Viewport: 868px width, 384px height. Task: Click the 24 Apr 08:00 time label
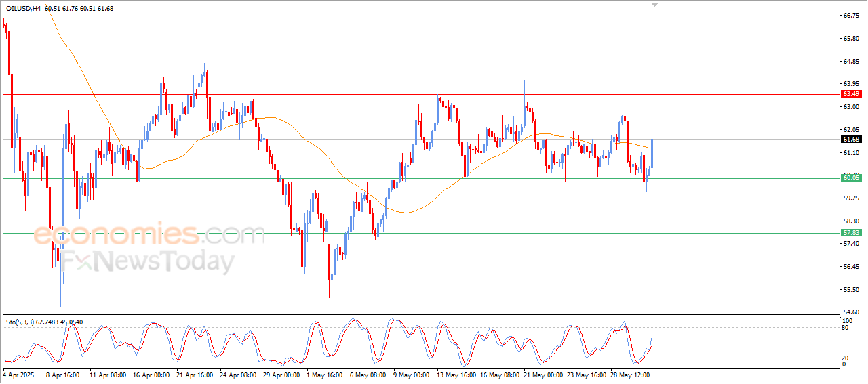point(239,374)
